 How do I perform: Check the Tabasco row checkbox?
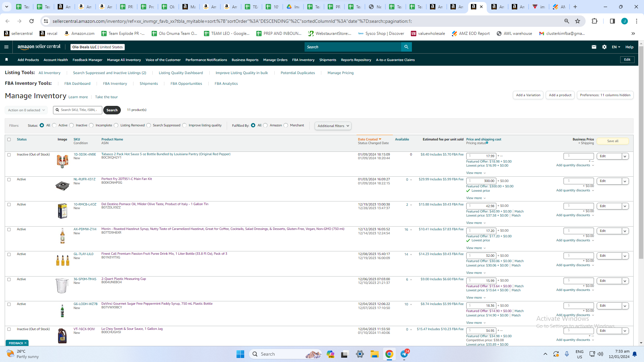9,155
